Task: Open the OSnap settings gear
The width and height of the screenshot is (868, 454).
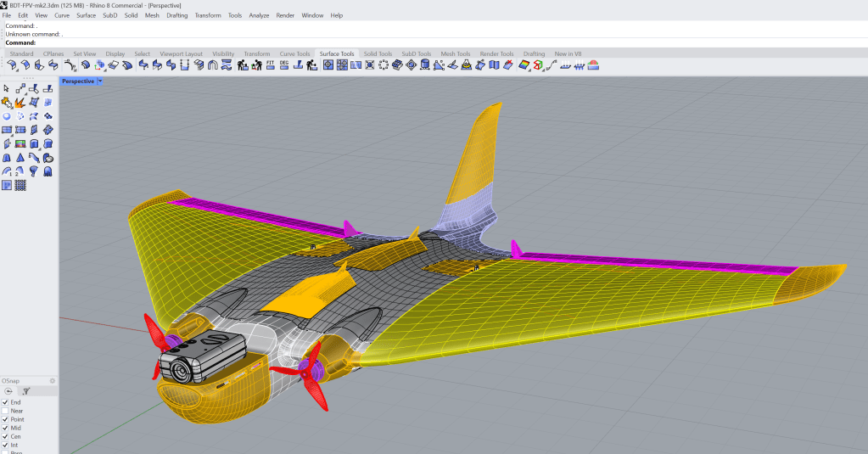Action: click(x=53, y=381)
